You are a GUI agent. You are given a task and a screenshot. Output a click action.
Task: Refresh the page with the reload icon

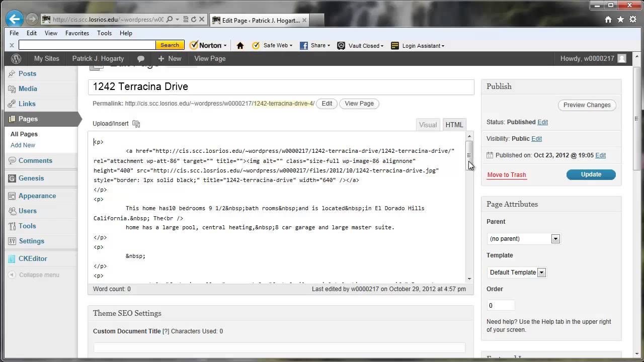pyautogui.click(x=194, y=20)
